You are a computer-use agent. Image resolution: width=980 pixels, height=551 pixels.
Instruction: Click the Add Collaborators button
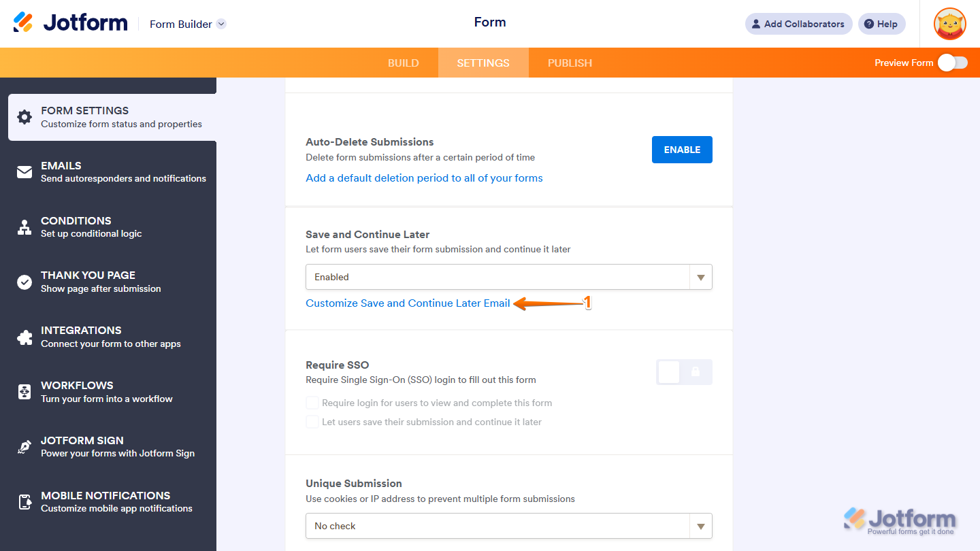(798, 23)
